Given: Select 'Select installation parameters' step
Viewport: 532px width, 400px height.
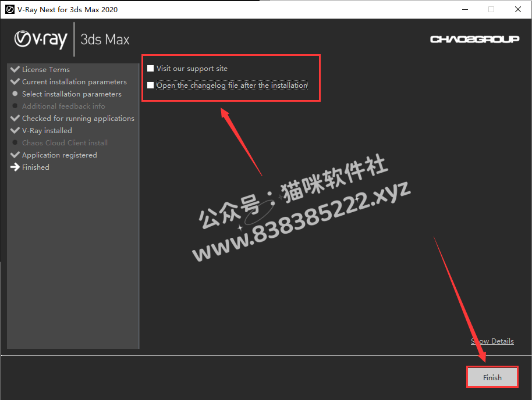Looking at the screenshot, I should pos(72,94).
